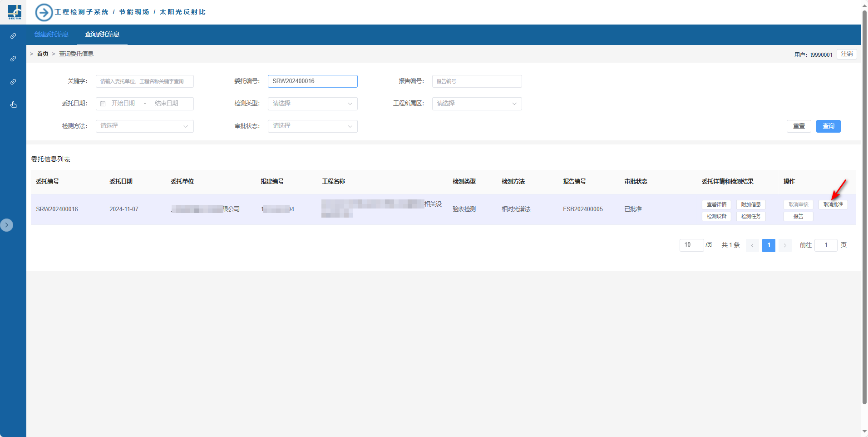
Task: Focus the 委托编号 input field
Action: (x=312, y=81)
